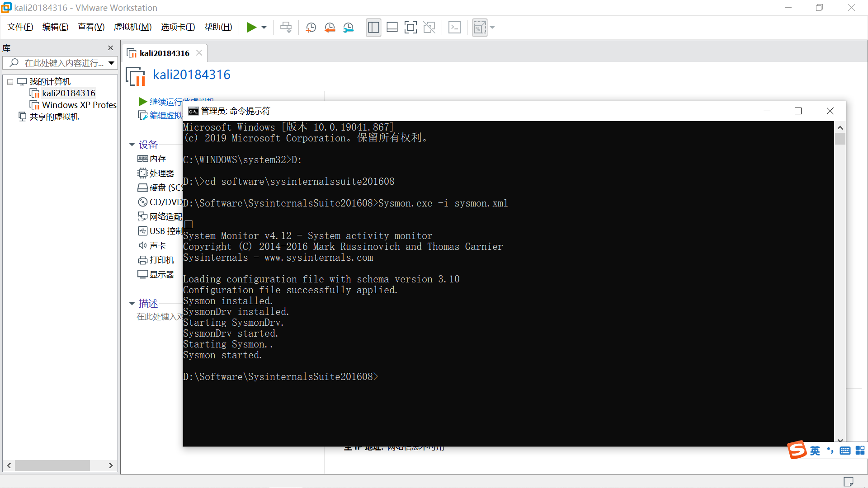This screenshot has width=868, height=488.
Task: Open the snapshot manager icon
Action: pos(348,28)
